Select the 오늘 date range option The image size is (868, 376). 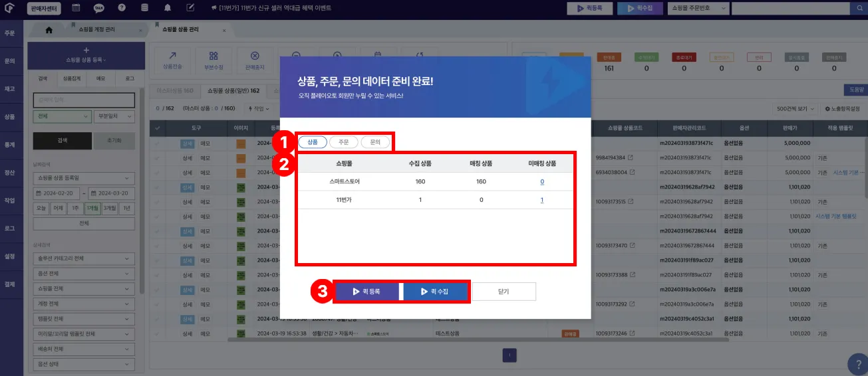[x=41, y=209]
